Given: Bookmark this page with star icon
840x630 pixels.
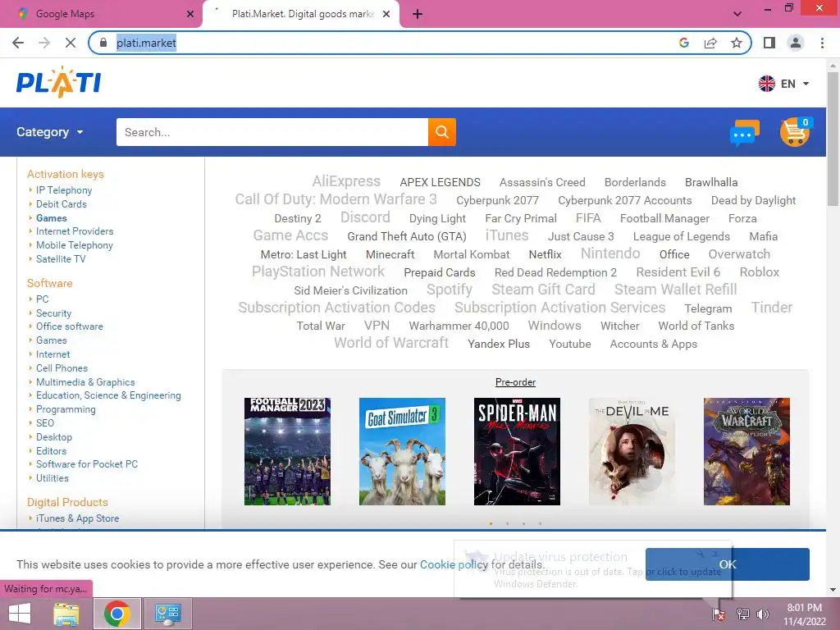Looking at the screenshot, I should (x=737, y=43).
